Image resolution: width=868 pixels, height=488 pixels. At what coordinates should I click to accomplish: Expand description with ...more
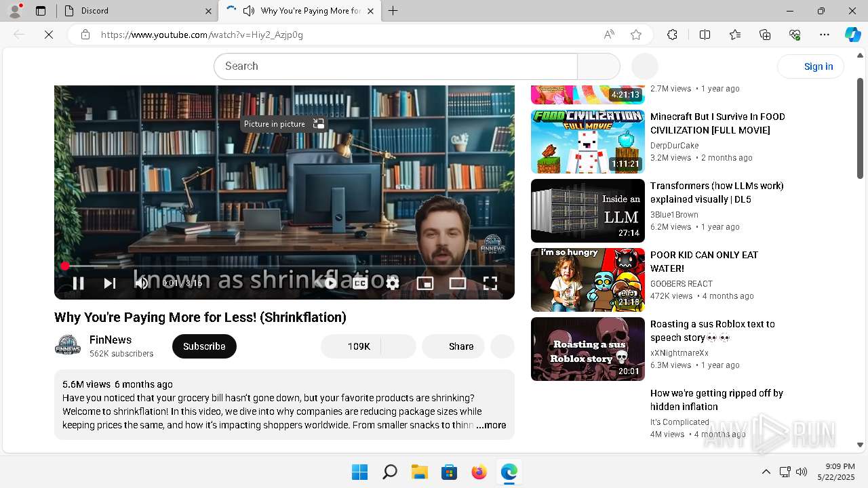pos(491,425)
